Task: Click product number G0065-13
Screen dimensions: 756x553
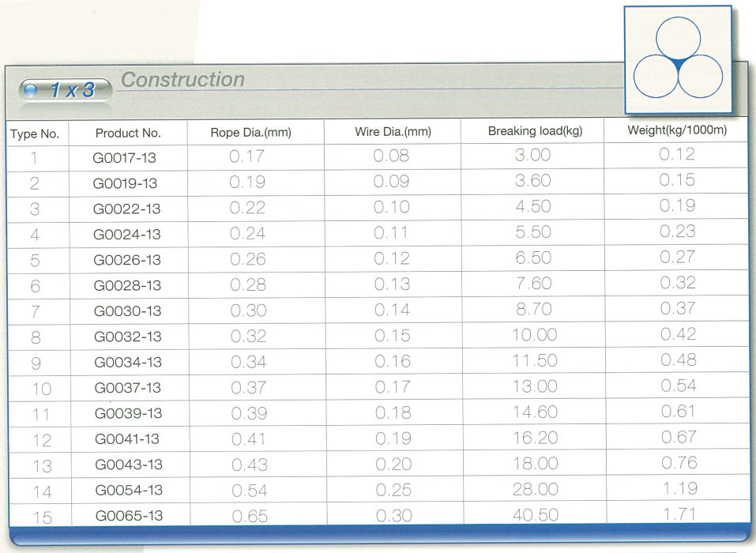Action: tap(129, 515)
